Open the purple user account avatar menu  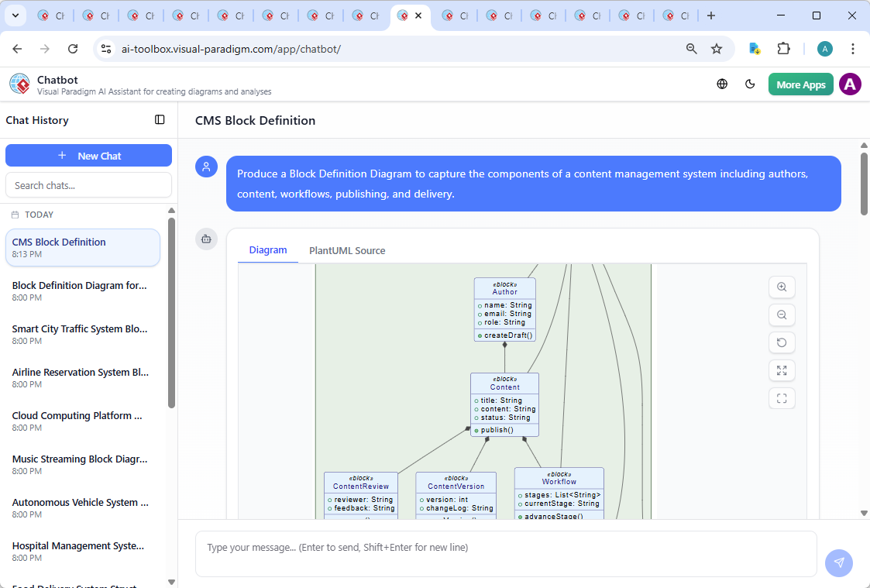tap(850, 84)
